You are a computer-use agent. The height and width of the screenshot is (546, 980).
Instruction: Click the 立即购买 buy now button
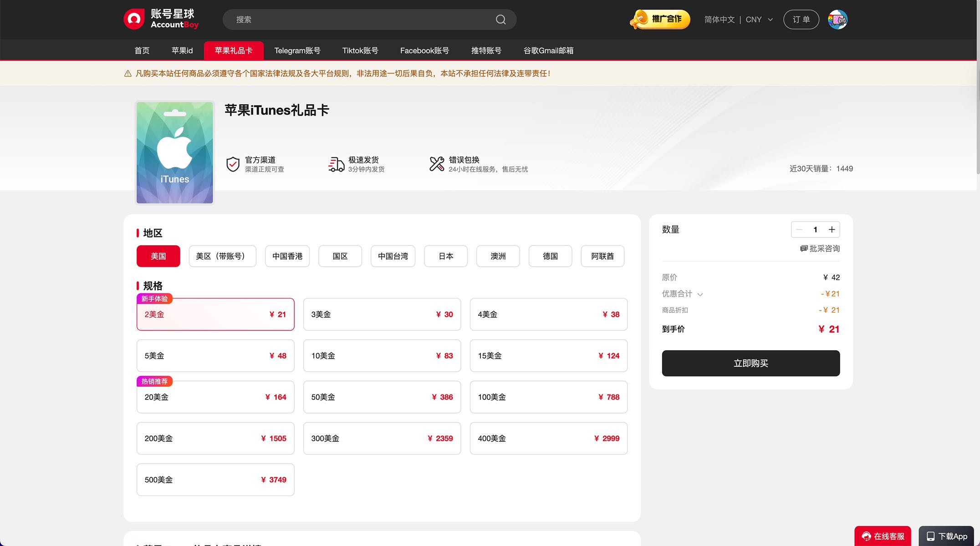(x=750, y=363)
